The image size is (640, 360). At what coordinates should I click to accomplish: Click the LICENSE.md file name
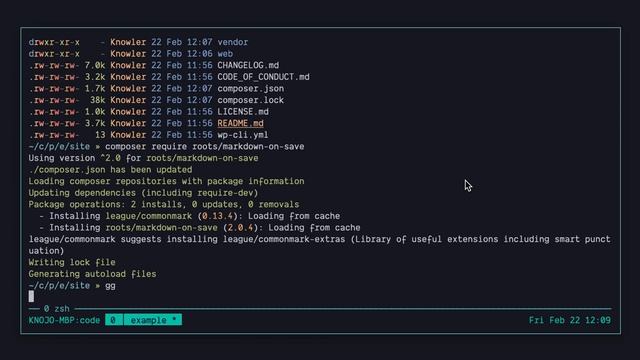[243, 111]
